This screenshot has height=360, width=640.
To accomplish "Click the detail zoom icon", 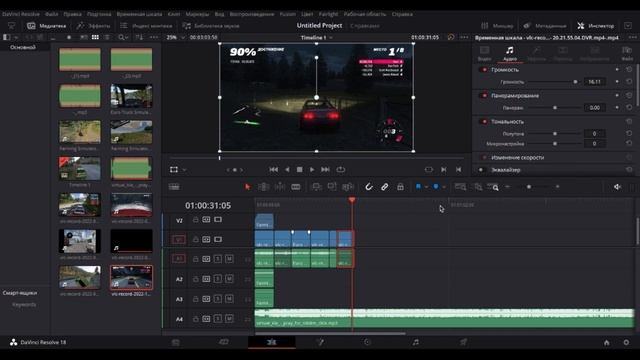I will (x=478, y=187).
